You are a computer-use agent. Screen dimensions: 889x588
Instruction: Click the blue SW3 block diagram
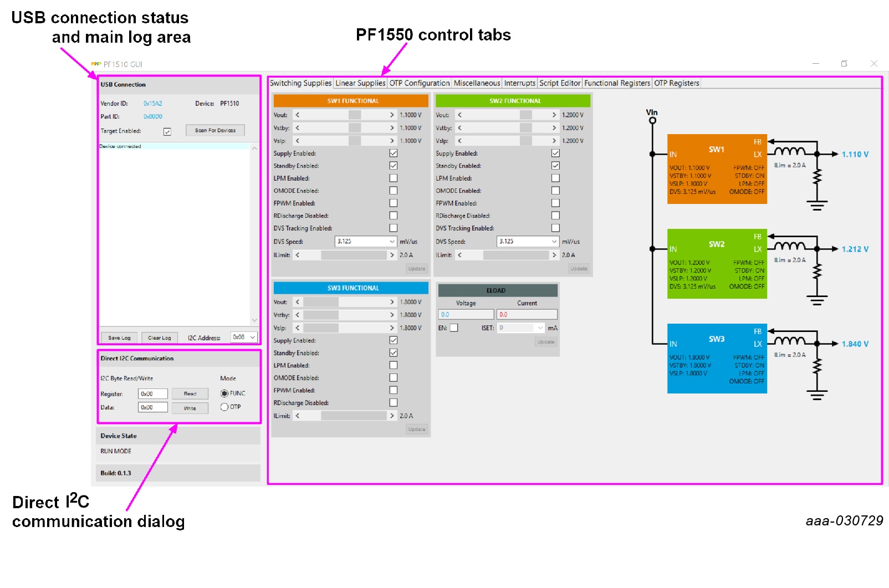pos(717,359)
